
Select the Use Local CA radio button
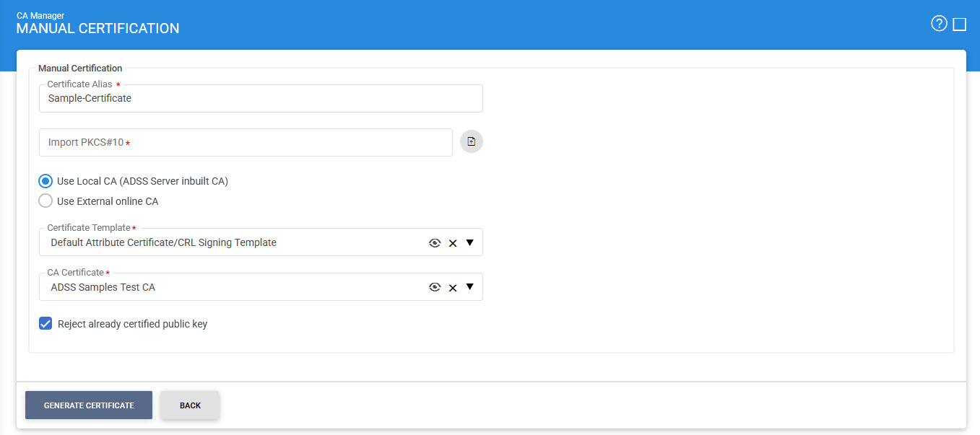pos(45,181)
